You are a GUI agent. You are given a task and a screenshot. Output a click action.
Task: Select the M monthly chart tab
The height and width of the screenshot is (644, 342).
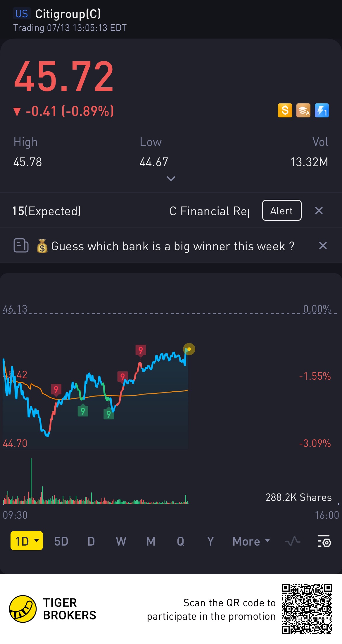(x=151, y=541)
